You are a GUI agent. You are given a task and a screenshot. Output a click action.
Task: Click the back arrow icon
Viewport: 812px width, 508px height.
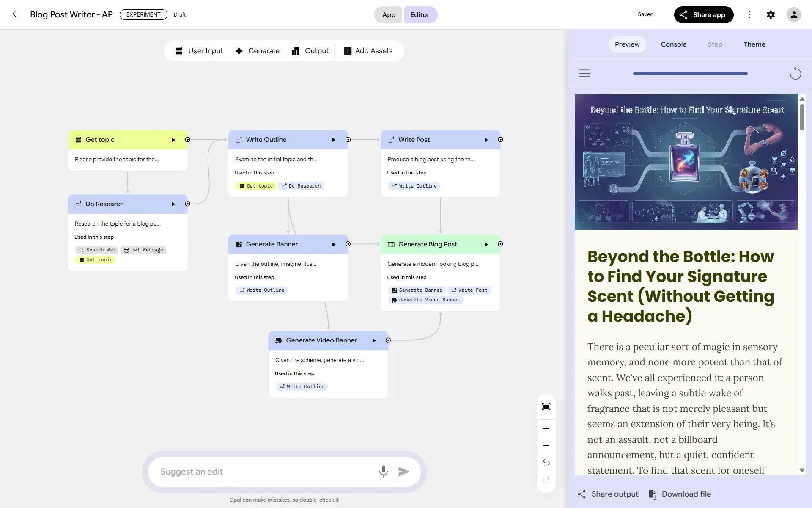(x=16, y=14)
